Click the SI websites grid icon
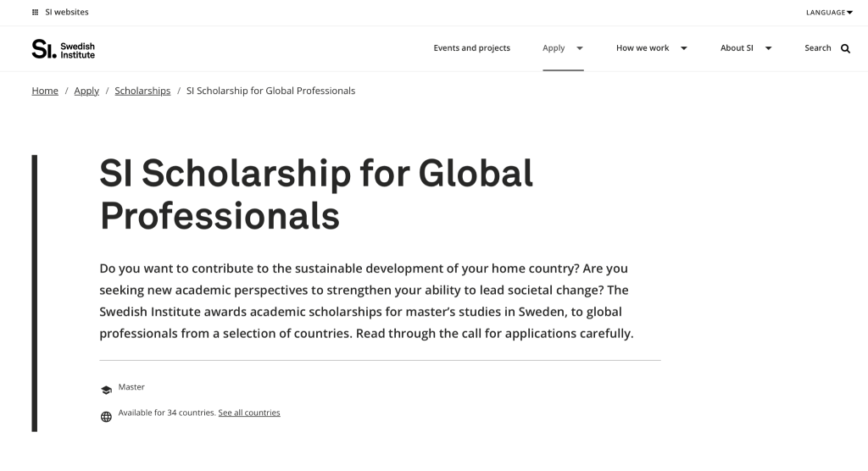The height and width of the screenshot is (471, 868). click(35, 12)
